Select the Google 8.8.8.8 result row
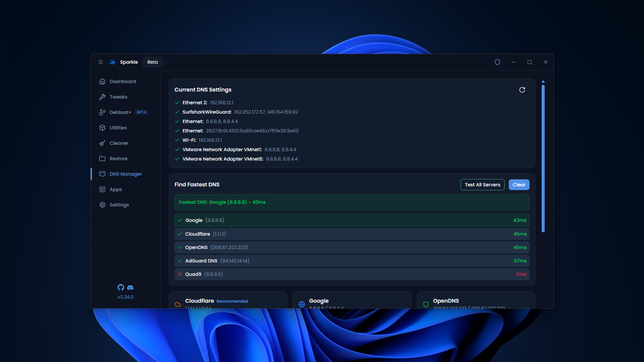The image size is (644, 362). [352, 220]
